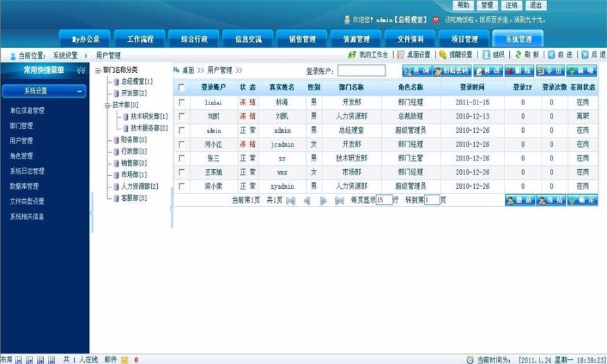Image resolution: width=607 pixels, height=364 pixels.
Task: Click the second layout icon in status bar
Action: tap(30, 360)
